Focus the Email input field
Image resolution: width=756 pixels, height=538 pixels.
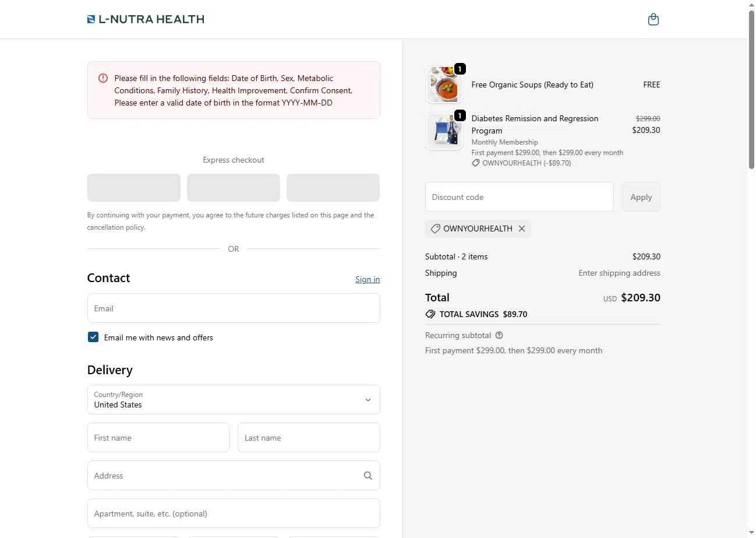coord(234,308)
